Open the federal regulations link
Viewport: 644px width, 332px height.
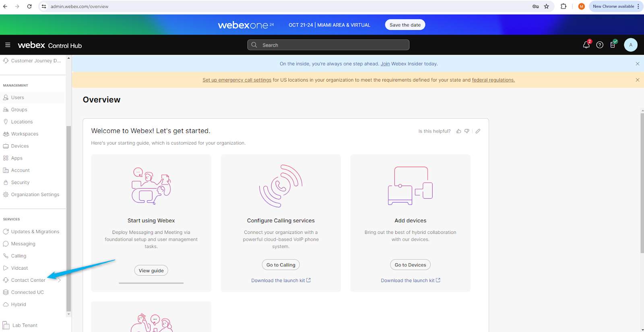tap(493, 80)
